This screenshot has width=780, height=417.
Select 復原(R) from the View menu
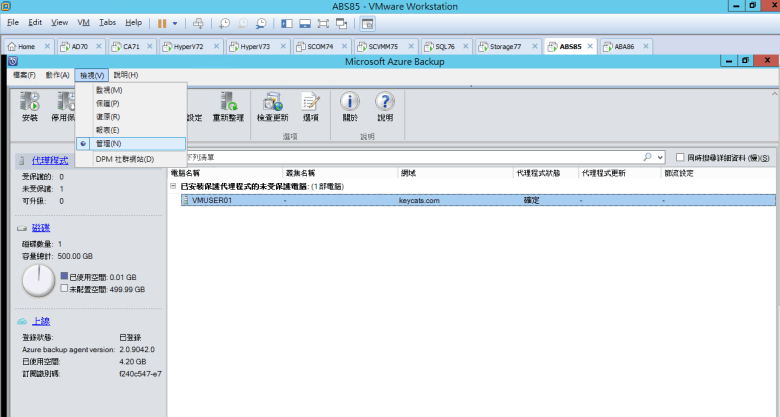(x=107, y=117)
